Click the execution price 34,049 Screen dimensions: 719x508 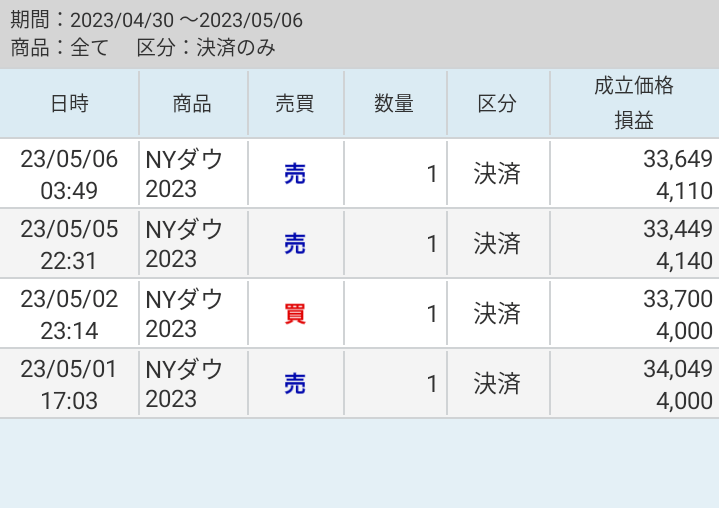(677, 369)
